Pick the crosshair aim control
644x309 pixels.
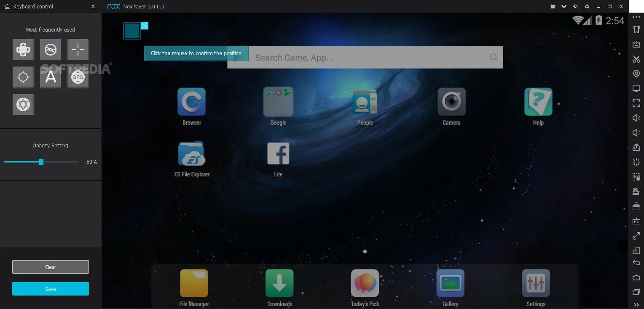pyautogui.click(x=78, y=50)
